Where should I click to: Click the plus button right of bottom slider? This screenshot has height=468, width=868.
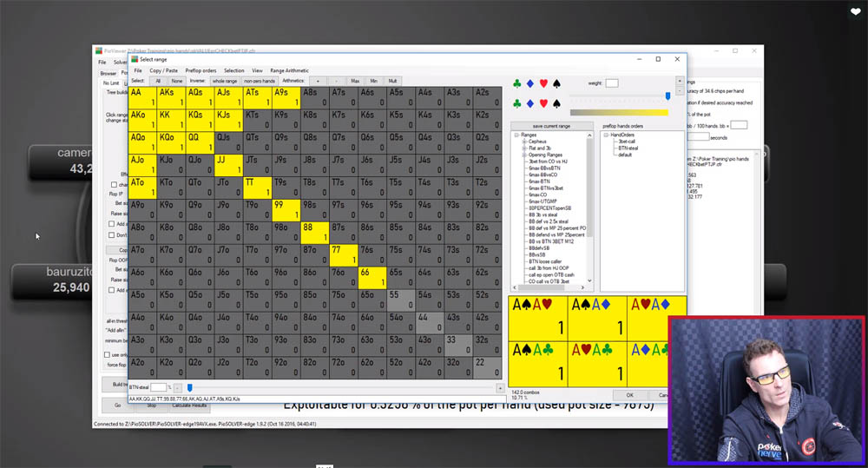500,388
